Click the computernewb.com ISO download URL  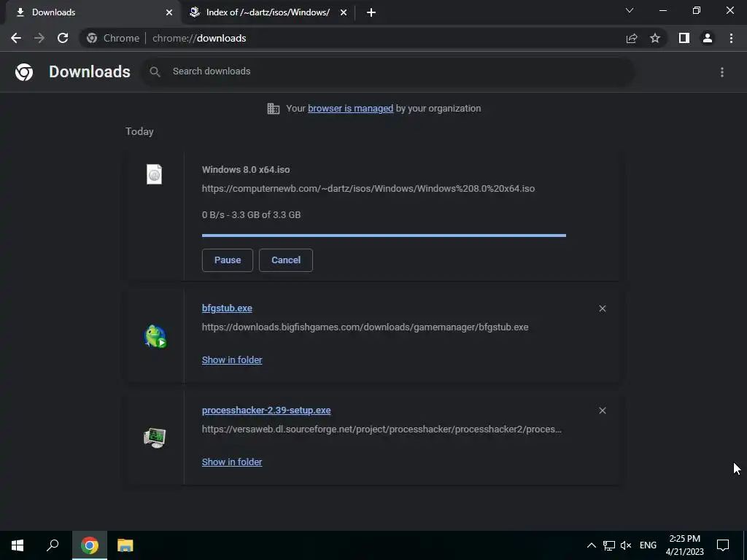tap(368, 189)
